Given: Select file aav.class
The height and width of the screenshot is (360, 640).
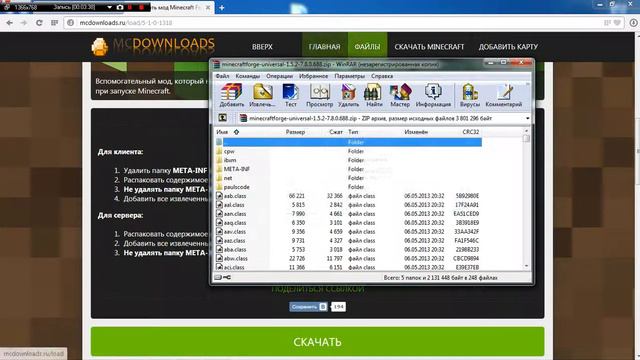Looking at the screenshot, I should [349, 232].
